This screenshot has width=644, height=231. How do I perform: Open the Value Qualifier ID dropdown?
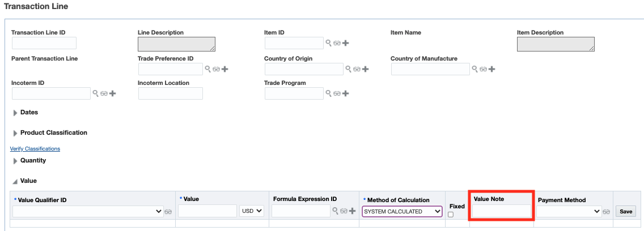[x=87, y=211]
